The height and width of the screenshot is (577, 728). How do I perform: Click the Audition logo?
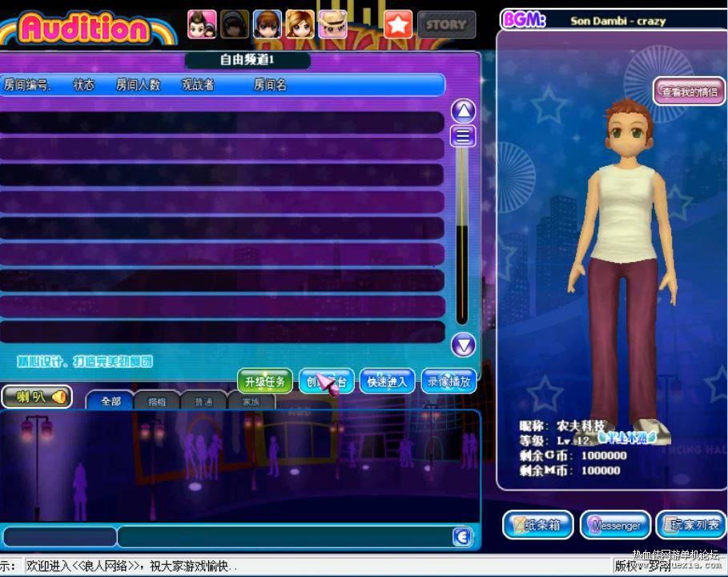click(86, 28)
